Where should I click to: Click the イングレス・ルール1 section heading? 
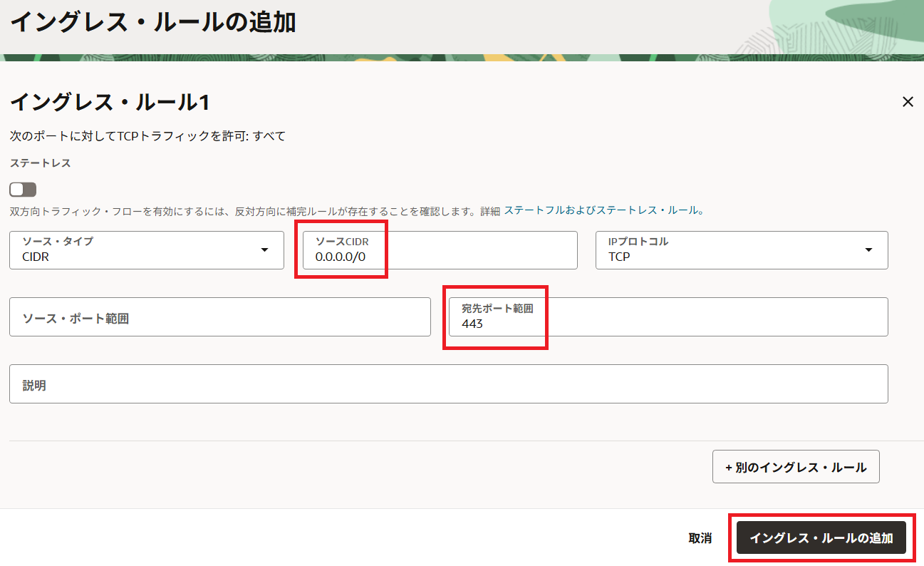coord(110,103)
